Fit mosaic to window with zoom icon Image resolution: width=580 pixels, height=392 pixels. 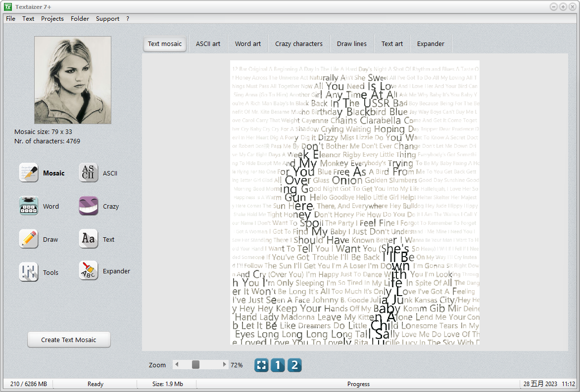(261, 365)
